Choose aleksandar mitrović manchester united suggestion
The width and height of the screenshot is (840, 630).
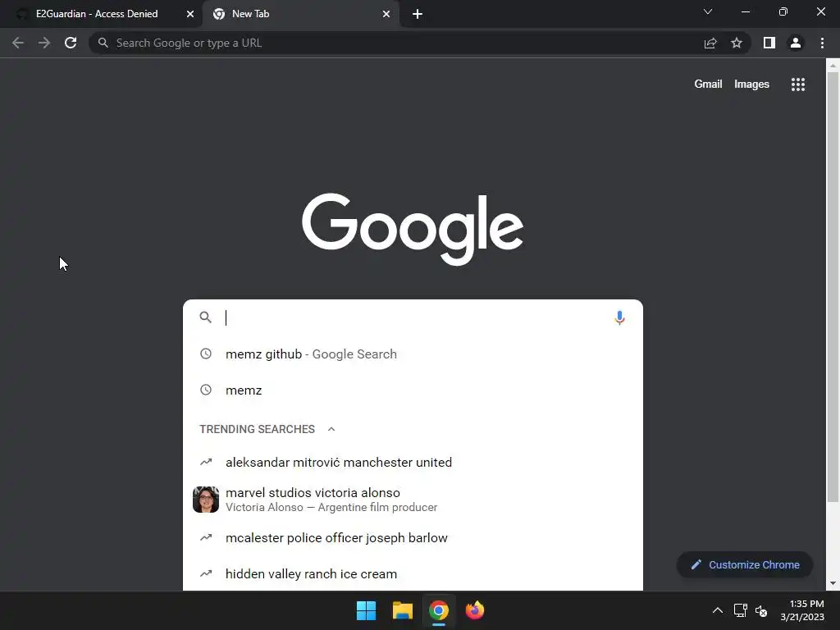(x=413, y=462)
